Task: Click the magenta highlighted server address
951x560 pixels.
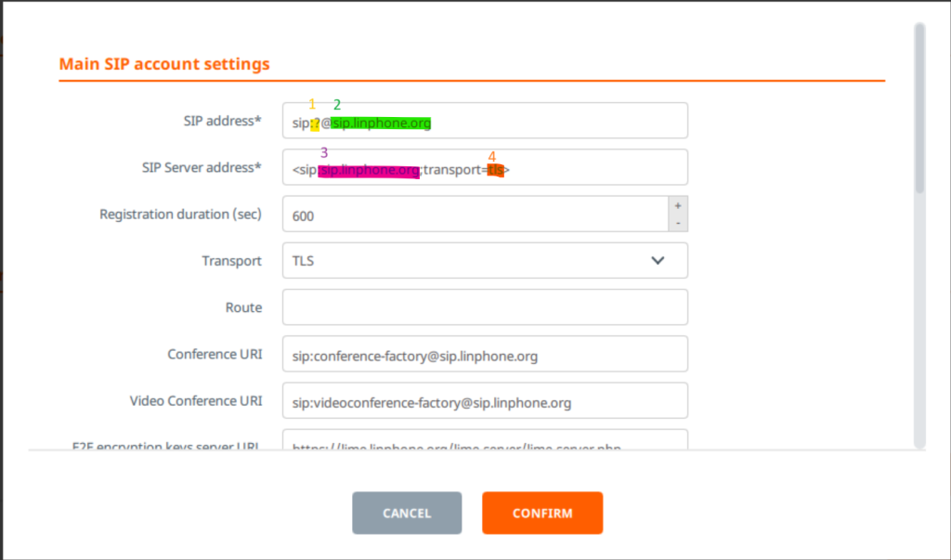Action: point(369,170)
